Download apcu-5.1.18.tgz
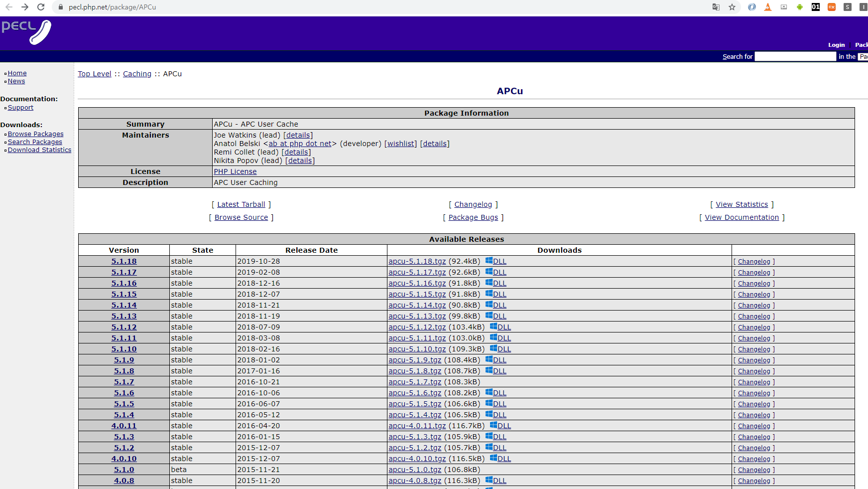 (417, 261)
